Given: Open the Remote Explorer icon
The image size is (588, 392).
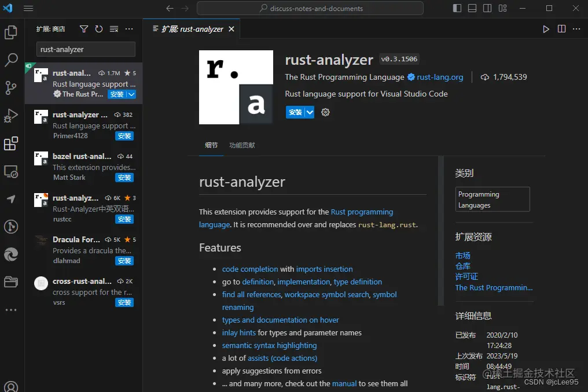Looking at the screenshot, I should (11, 171).
